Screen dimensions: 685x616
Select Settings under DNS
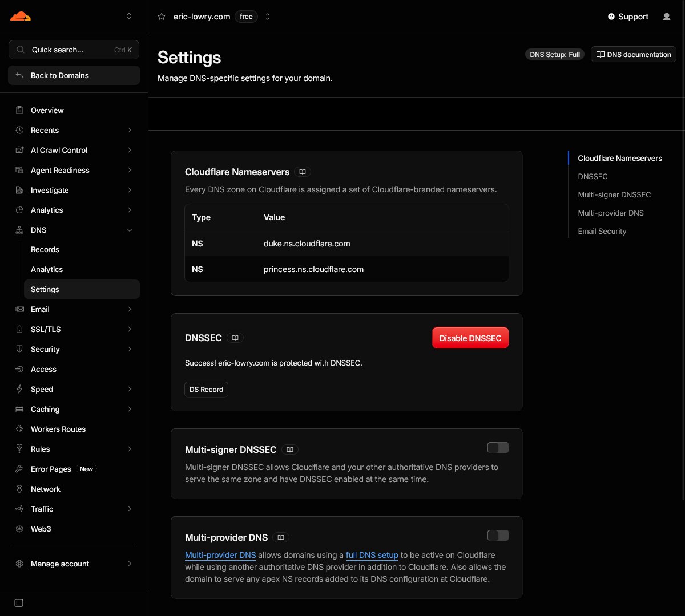click(x=82, y=289)
